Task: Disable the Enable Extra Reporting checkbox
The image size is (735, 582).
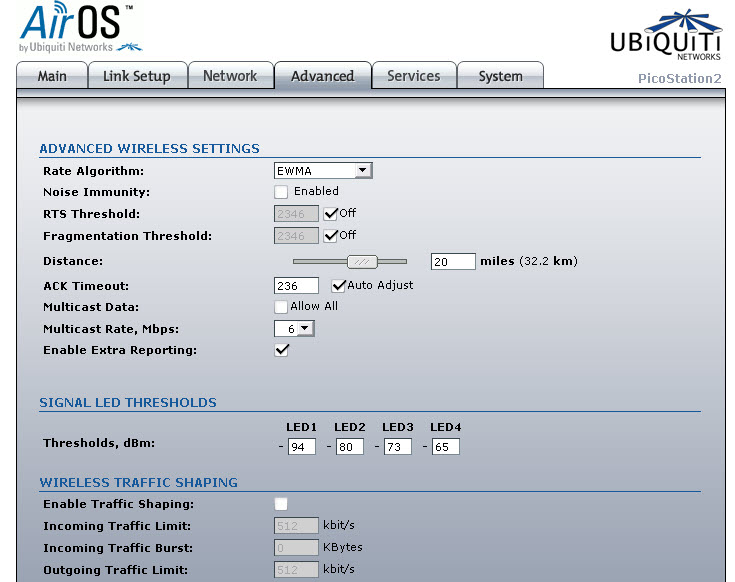Action: 282,350
